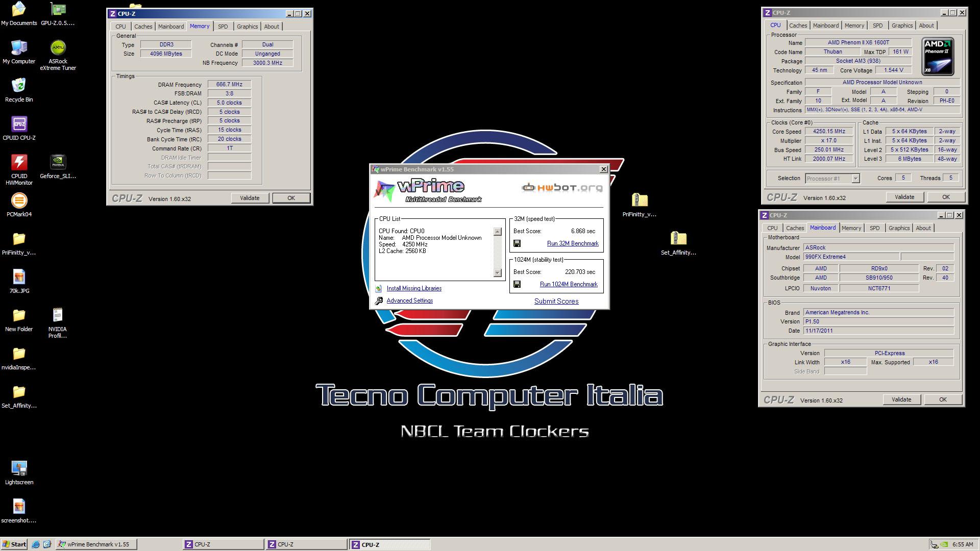Click Install Missing Libraries link

[x=414, y=289]
